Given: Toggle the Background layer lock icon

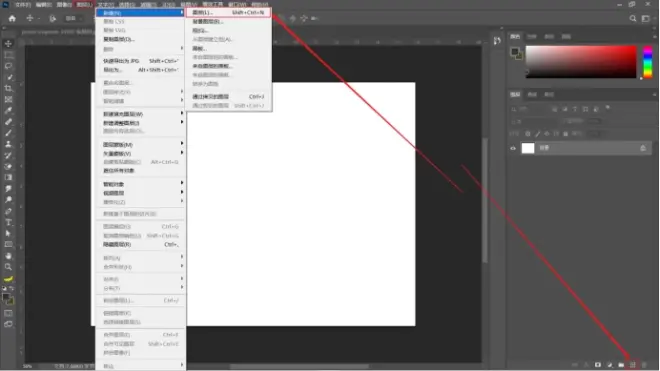Looking at the screenshot, I should click(643, 148).
